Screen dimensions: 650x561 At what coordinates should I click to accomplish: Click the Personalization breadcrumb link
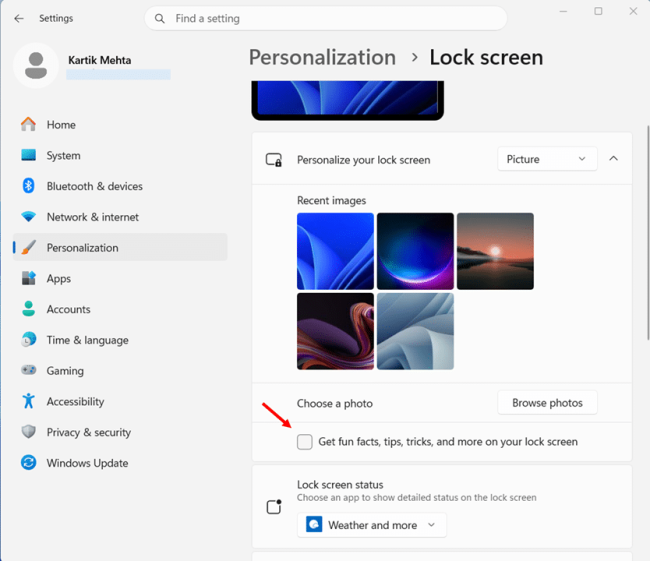point(322,57)
